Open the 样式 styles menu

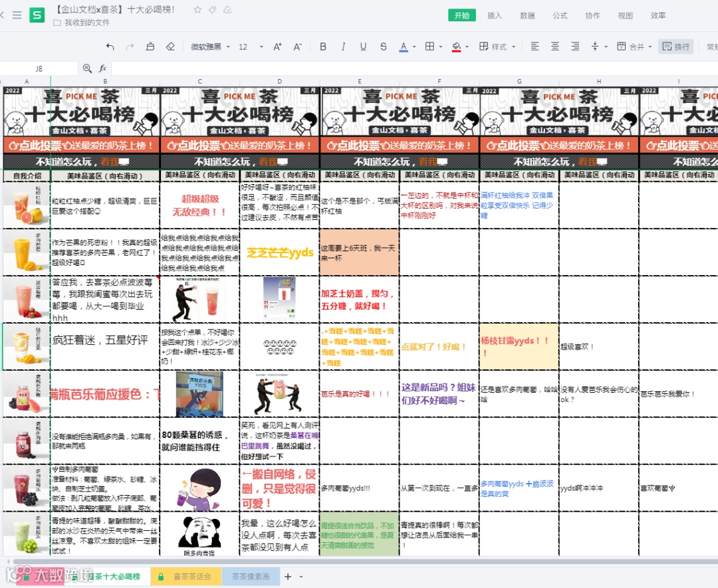coord(497,47)
